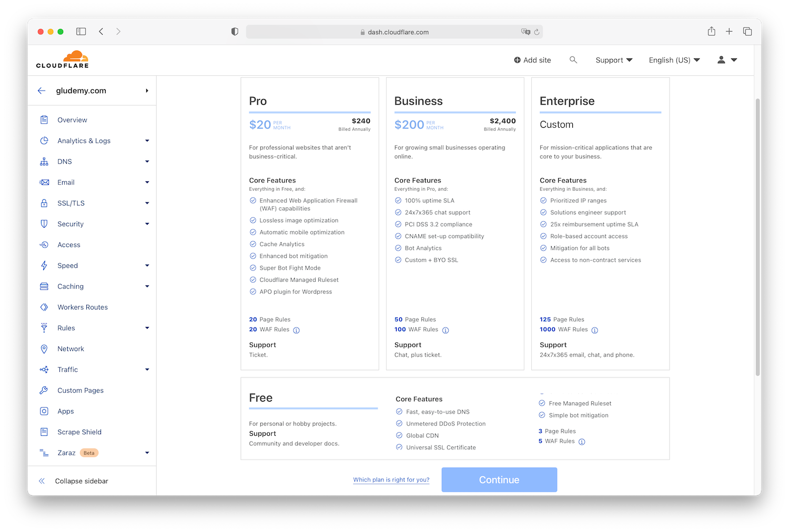Click the Speed lightning bolt icon
789x532 pixels.
coord(44,265)
